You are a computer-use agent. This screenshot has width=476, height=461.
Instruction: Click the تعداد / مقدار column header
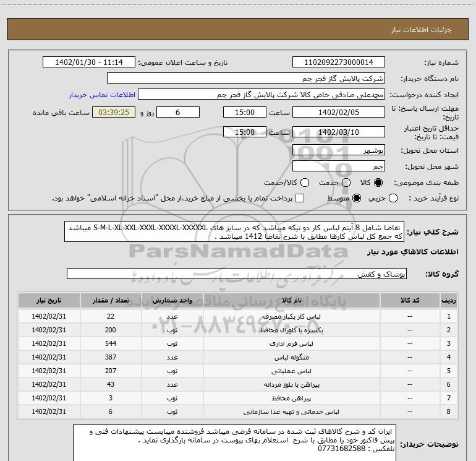point(111,300)
